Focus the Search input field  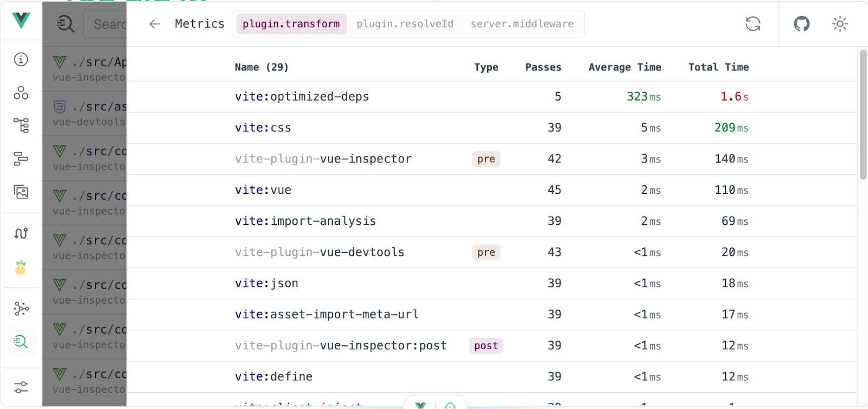pyautogui.click(x=105, y=24)
